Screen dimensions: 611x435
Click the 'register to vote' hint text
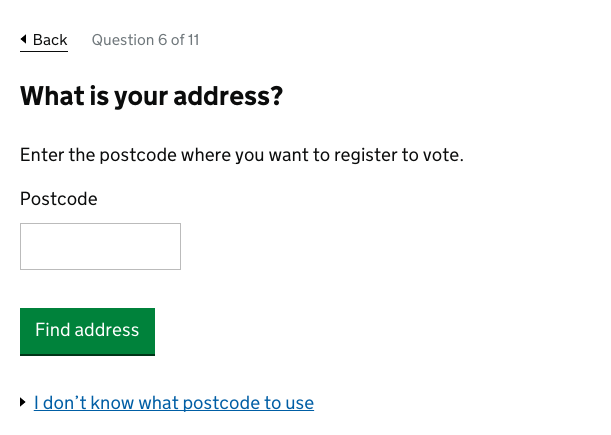point(400,155)
